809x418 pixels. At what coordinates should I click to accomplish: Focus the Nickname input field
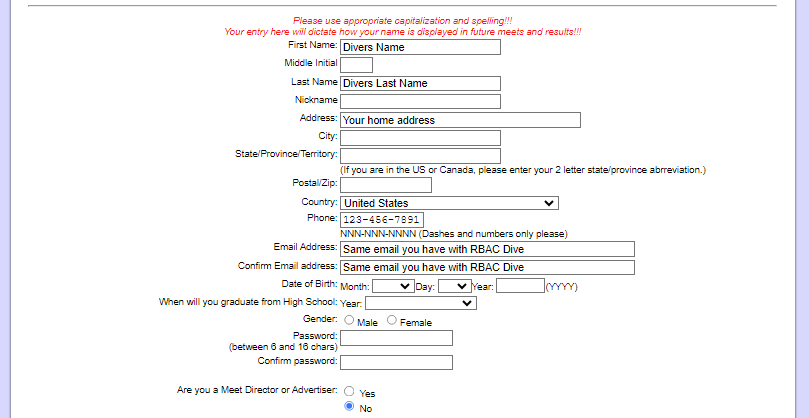(x=420, y=101)
